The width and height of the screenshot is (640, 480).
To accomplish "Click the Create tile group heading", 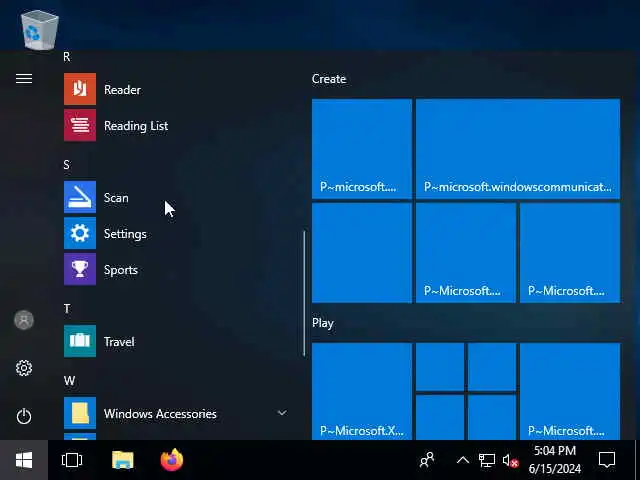I will 329,79.
